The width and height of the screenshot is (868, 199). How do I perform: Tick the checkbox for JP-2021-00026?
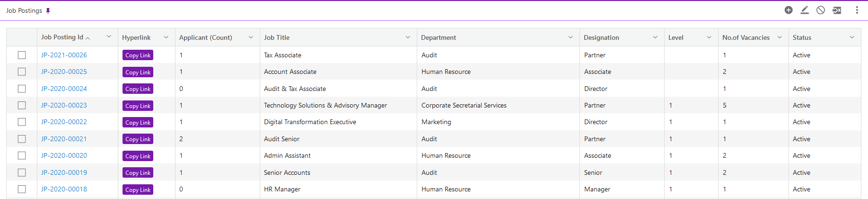[x=22, y=55]
